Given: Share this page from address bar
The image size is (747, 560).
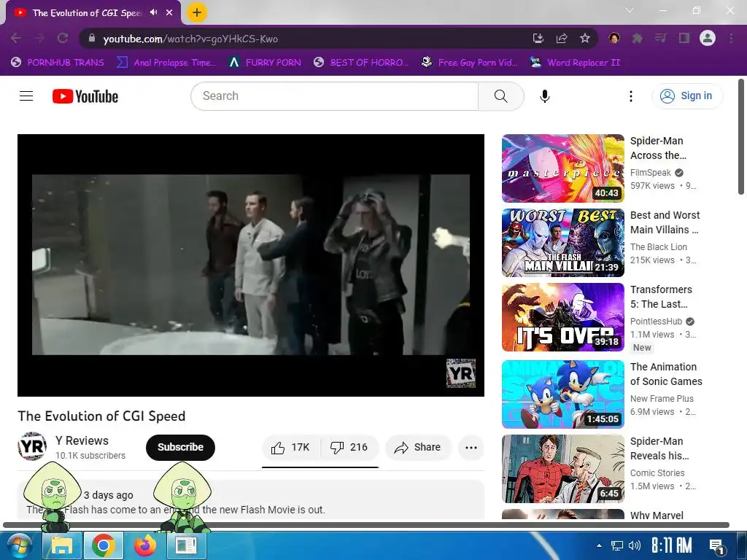Looking at the screenshot, I should (562, 38).
